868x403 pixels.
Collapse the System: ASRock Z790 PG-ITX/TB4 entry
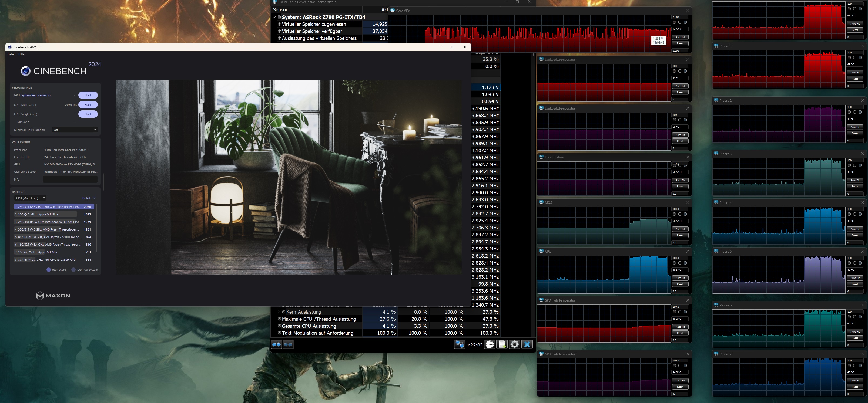point(274,17)
